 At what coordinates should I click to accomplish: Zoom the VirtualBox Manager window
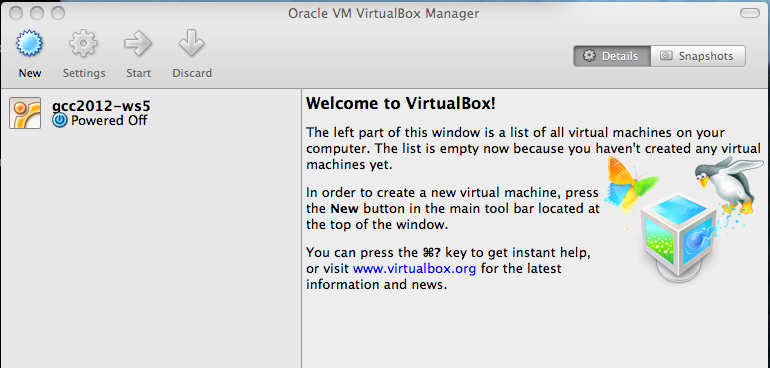point(58,13)
